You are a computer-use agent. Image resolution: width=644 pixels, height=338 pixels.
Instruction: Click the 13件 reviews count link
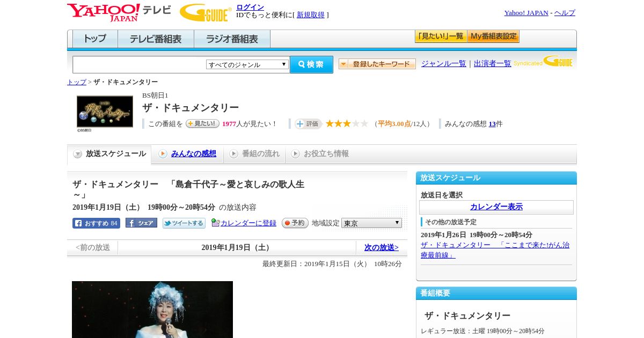(492, 124)
